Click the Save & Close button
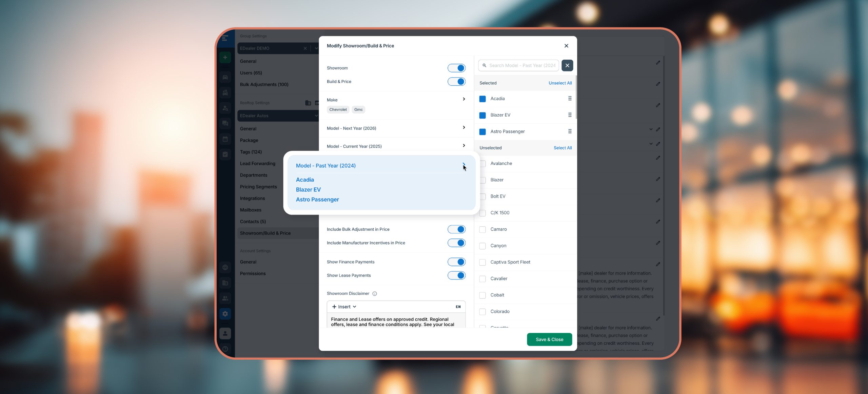Image resolution: width=868 pixels, height=394 pixels. click(x=549, y=339)
